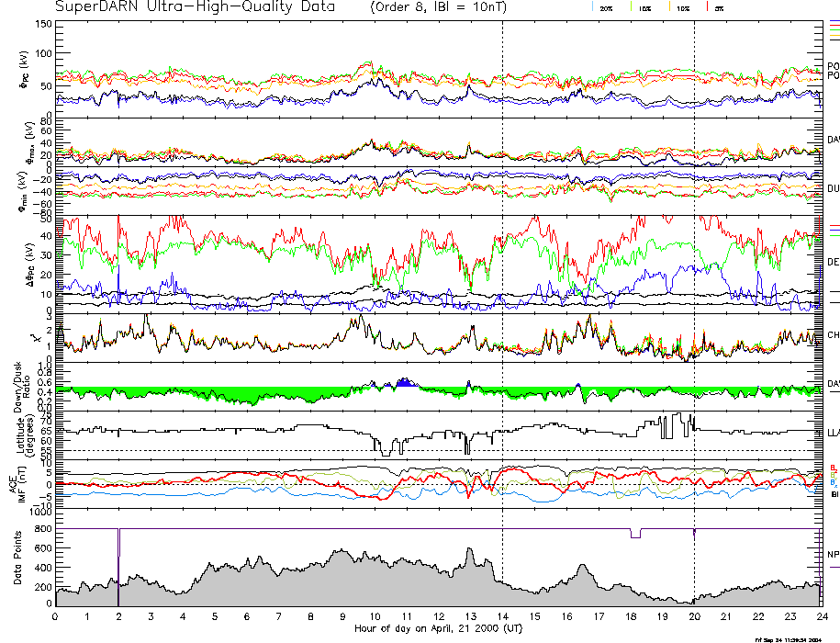Click the gray data points peak near hour 13
The height and width of the screenshot is (643, 840).
[470, 560]
